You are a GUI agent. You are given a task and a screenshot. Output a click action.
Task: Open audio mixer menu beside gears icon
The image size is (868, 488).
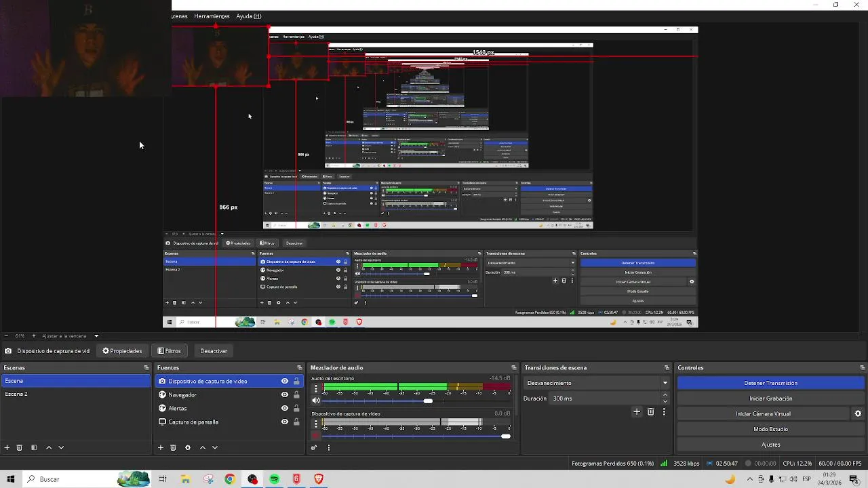329,447
